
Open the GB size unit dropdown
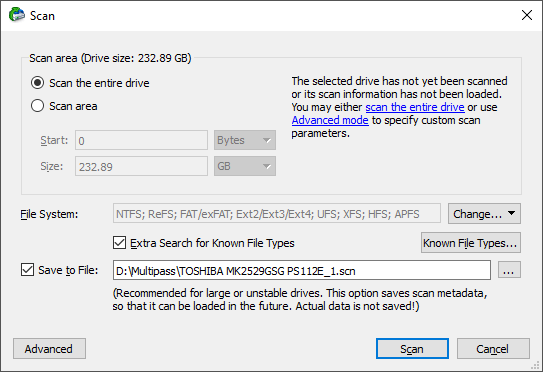pos(245,166)
